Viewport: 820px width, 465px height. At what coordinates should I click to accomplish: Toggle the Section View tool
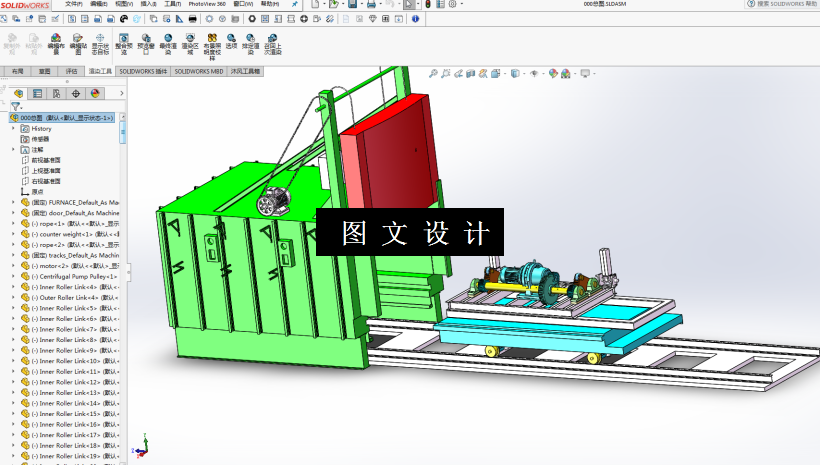point(471,74)
